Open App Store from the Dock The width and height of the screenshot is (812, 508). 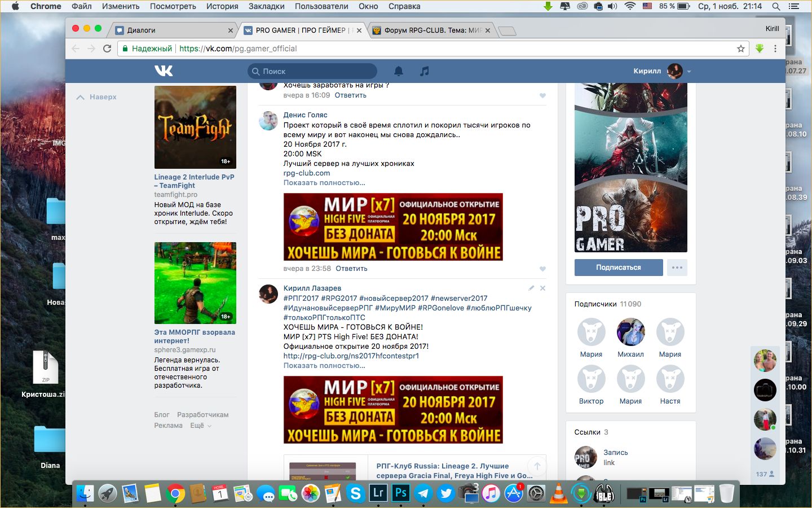(514, 493)
